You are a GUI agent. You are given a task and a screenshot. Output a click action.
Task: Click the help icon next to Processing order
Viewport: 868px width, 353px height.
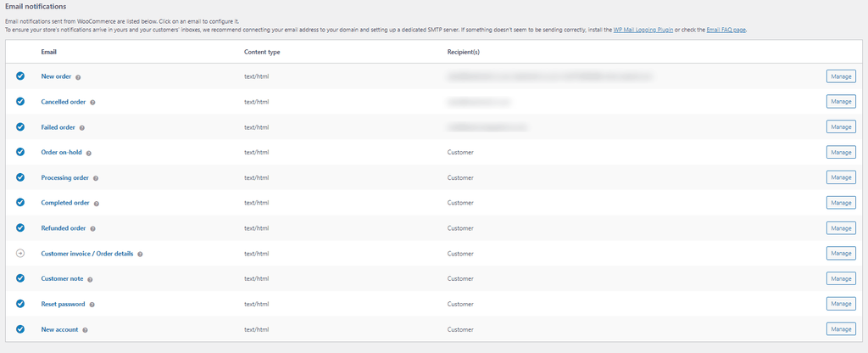(96, 178)
